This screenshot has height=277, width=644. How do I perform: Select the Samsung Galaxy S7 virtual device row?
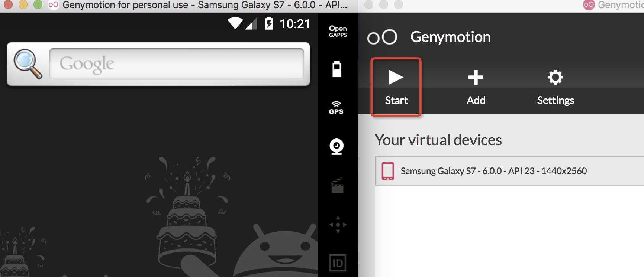pyautogui.click(x=509, y=171)
